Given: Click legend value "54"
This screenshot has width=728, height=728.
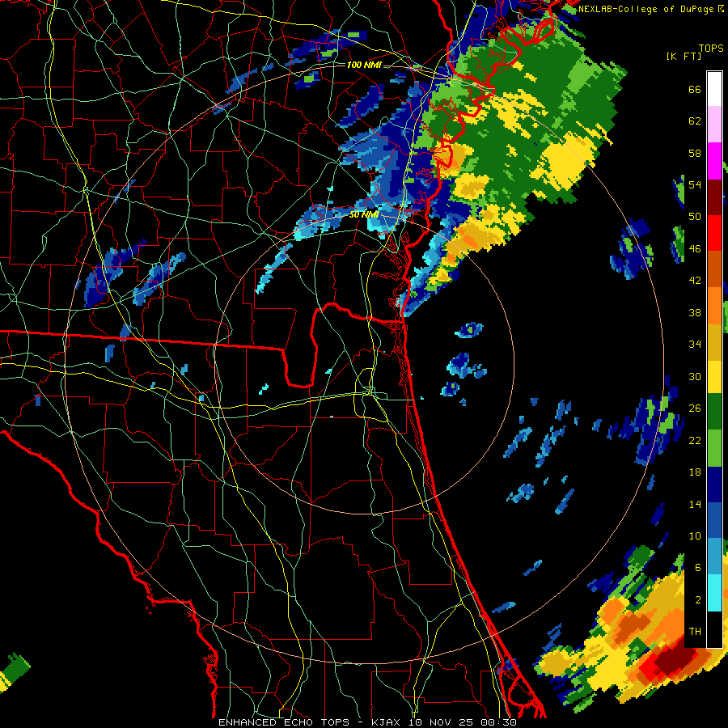Looking at the screenshot, I should click(x=695, y=184).
